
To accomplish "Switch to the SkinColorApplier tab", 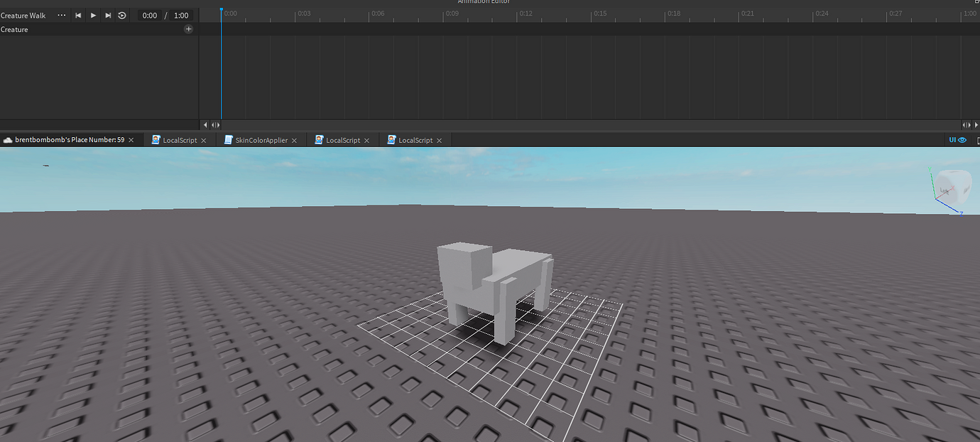I will point(263,140).
